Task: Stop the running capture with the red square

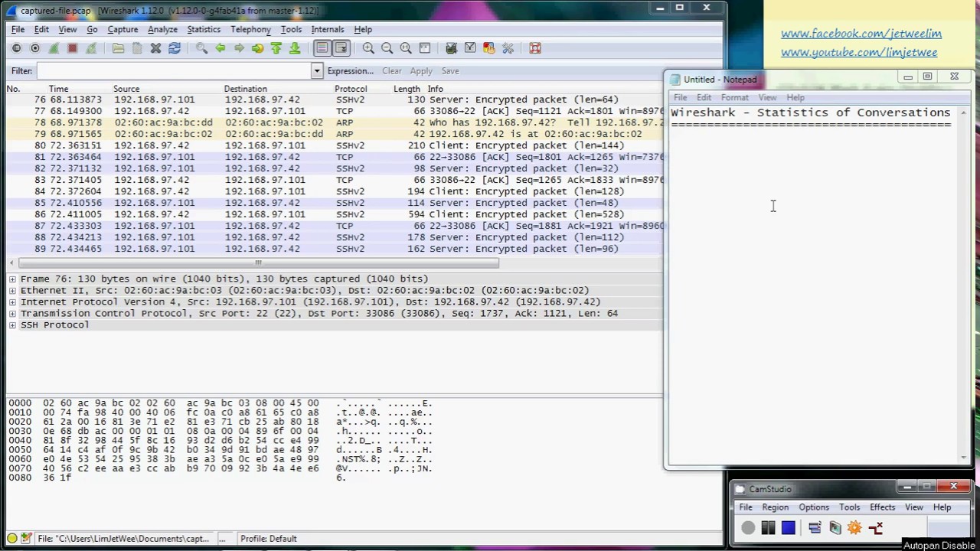Action: tap(73, 48)
